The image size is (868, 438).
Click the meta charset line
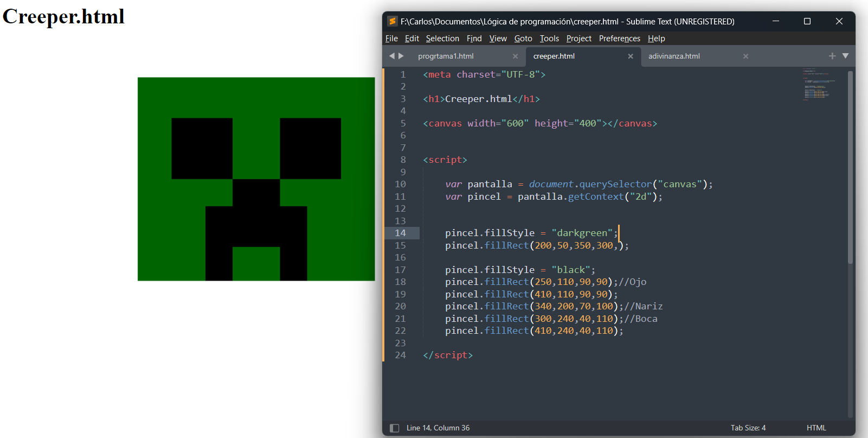point(484,74)
